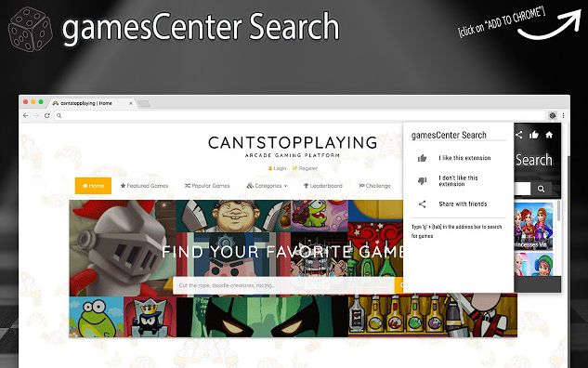
Task: Click the address bar search field
Action: (x=300, y=115)
